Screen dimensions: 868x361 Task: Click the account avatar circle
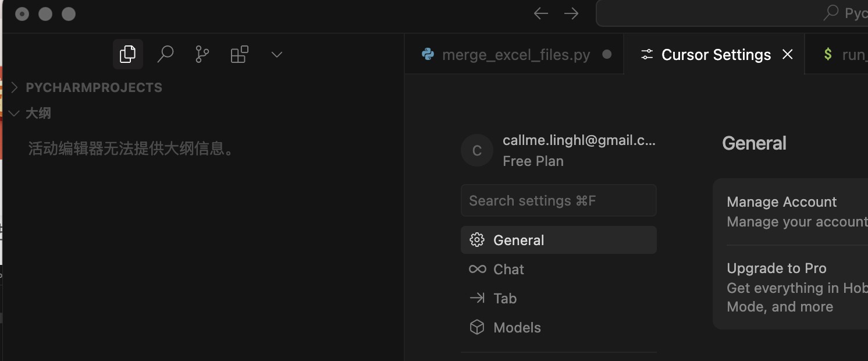tap(477, 150)
